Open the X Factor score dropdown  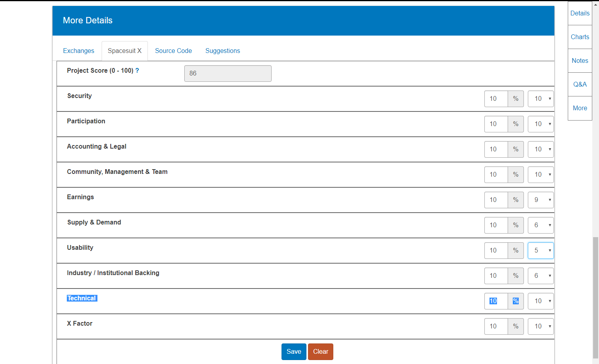pos(540,326)
